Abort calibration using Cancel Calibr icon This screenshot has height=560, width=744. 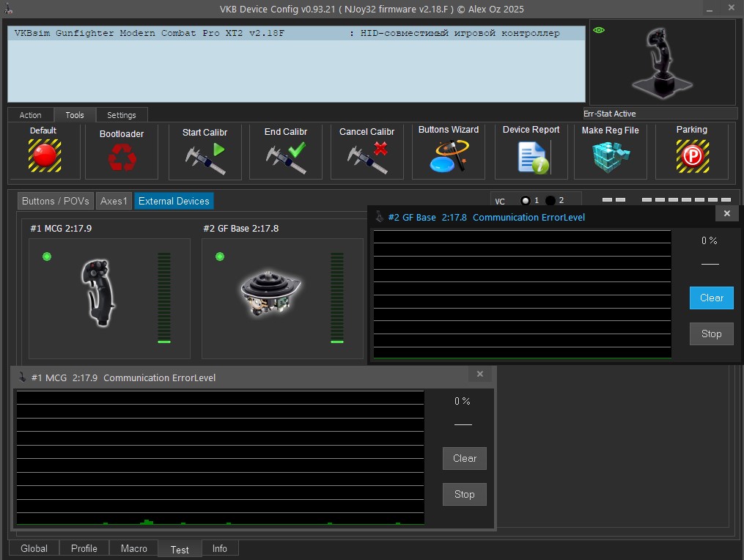point(367,158)
